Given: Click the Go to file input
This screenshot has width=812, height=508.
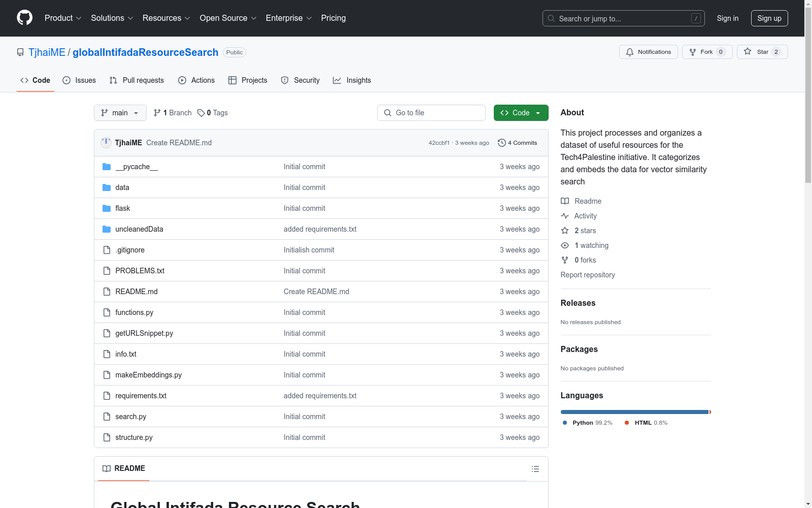Looking at the screenshot, I should pyautogui.click(x=431, y=113).
